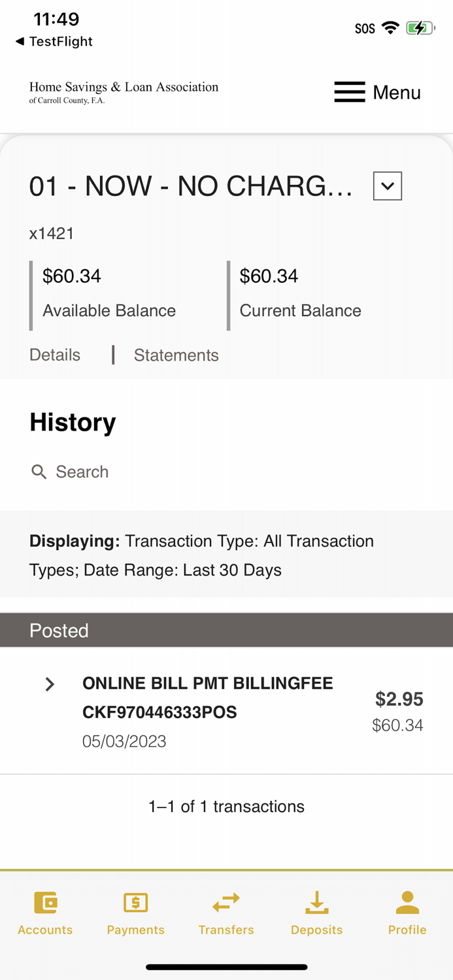
Task: Tap the Transfers arrows icon
Action: tap(226, 902)
